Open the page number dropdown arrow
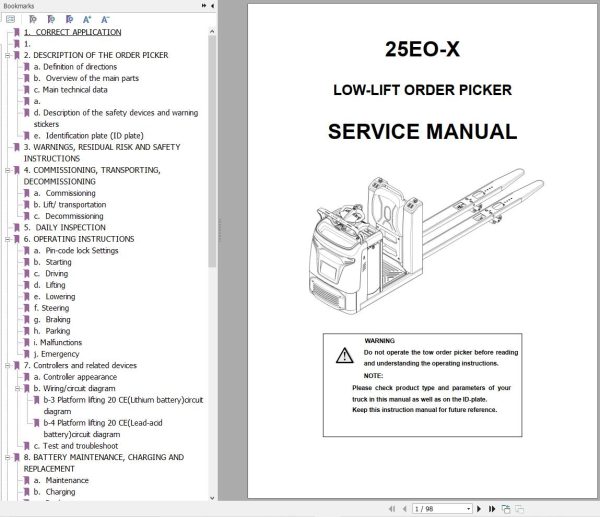Screen dimensions: 600x517 click(469, 509)
